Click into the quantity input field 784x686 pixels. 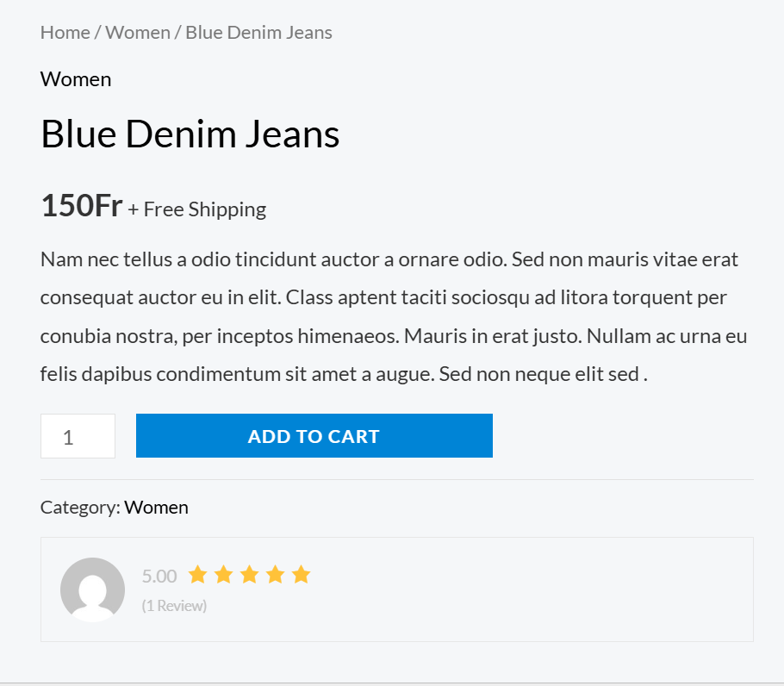(x=78, y=436)
